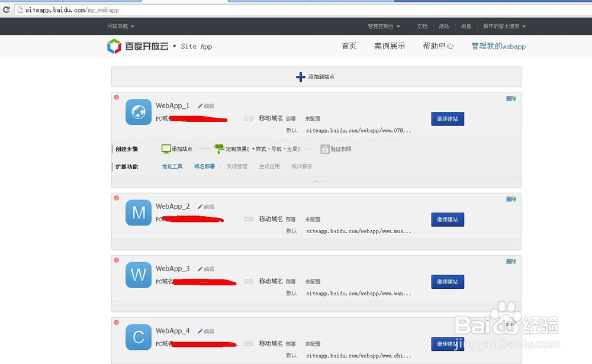Open the 文档 link in top bar
592x364 pixels.
point(422,26)
